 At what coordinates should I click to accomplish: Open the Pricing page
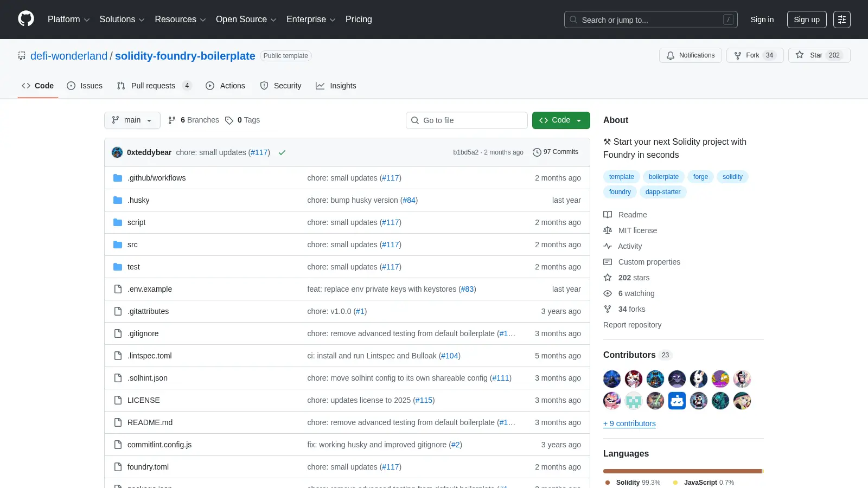[359, 20]
